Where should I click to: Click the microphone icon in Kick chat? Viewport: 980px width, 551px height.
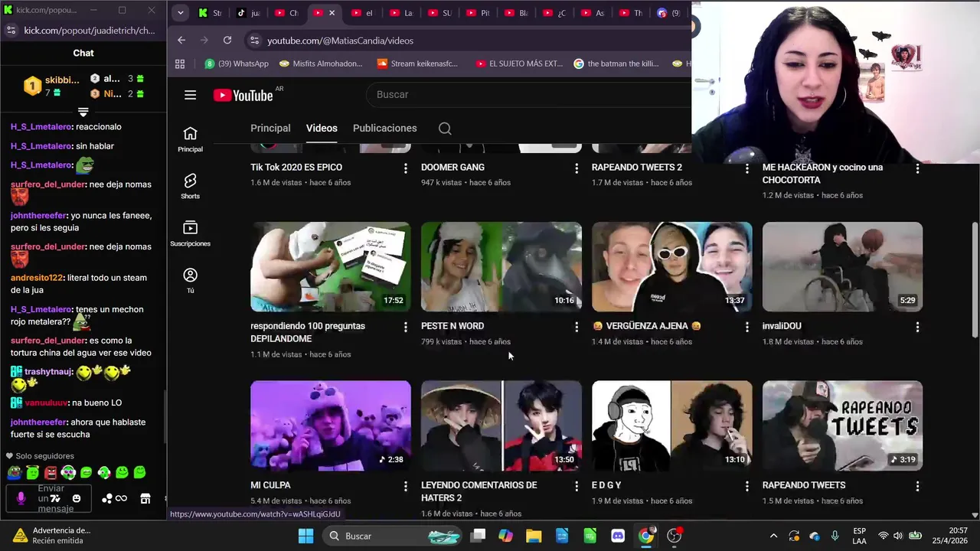[21, 498]
